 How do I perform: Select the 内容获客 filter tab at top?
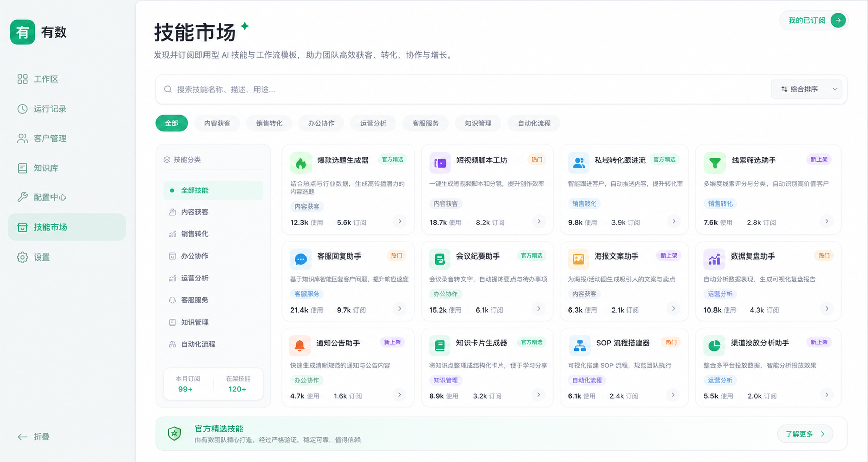pyautogui.click(x=217, y=123)
